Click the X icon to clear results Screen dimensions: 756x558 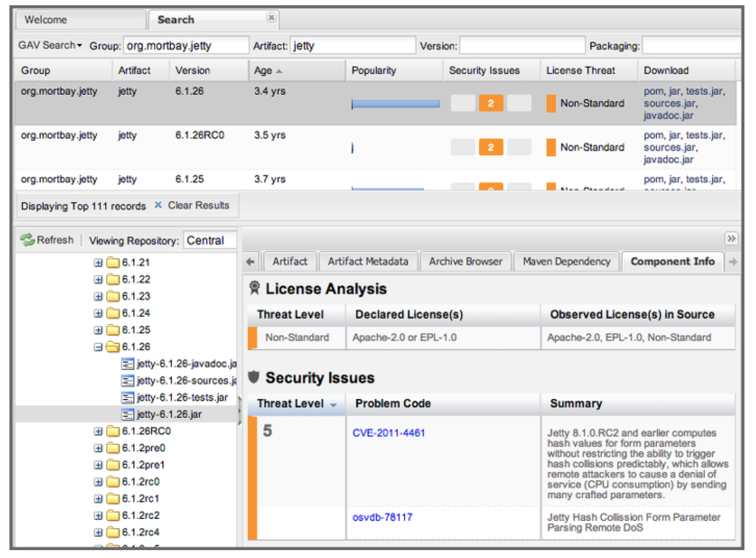[x=158, y=205]
